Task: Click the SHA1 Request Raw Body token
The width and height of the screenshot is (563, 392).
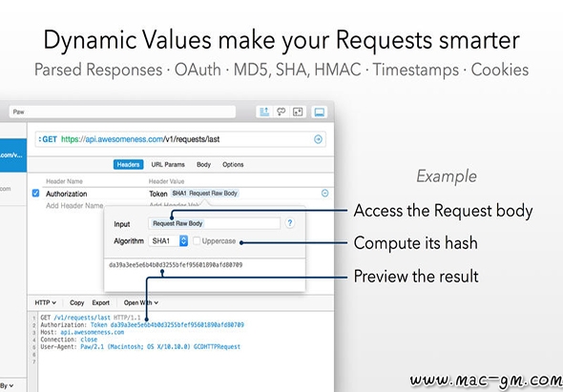Action: point(204,193)
